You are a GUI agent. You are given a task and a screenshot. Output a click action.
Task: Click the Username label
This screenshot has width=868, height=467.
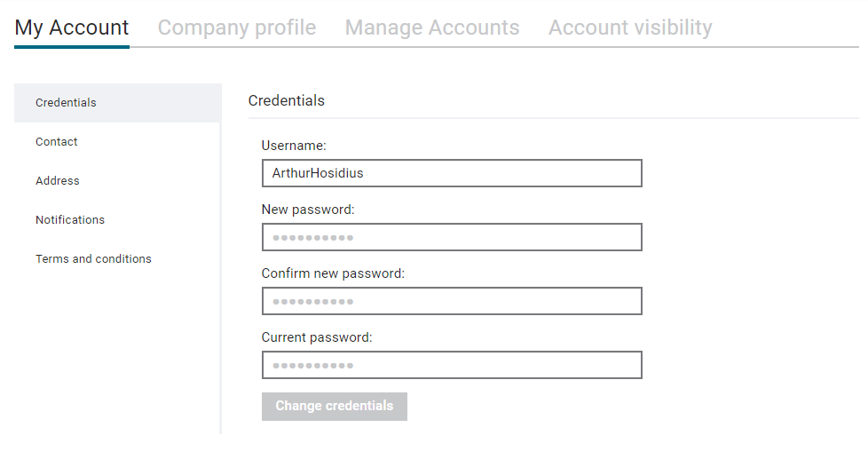click(x=294, y=146)
